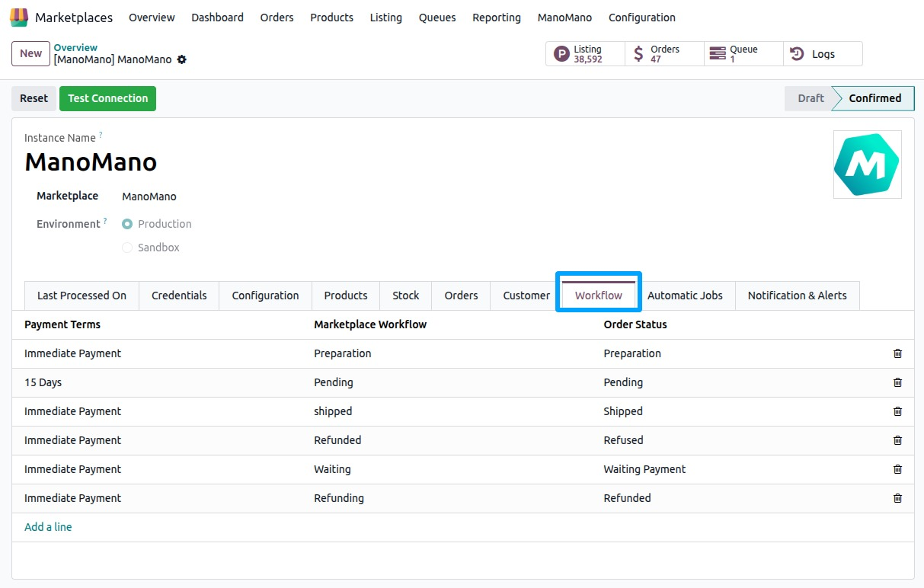924x588 pixels.
Task: Open the Orders 47 stat button
Action: click(664, 54)
